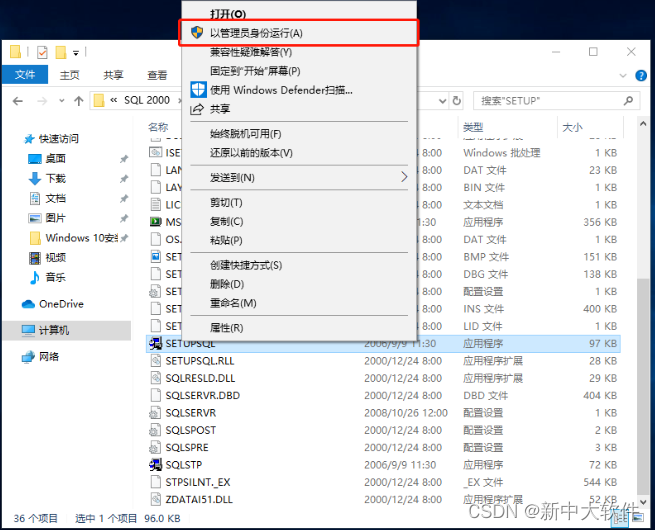The width and height of the screenshot is (655, 530).
Task: Click the search magnifier icon
Action: point(628,101)
